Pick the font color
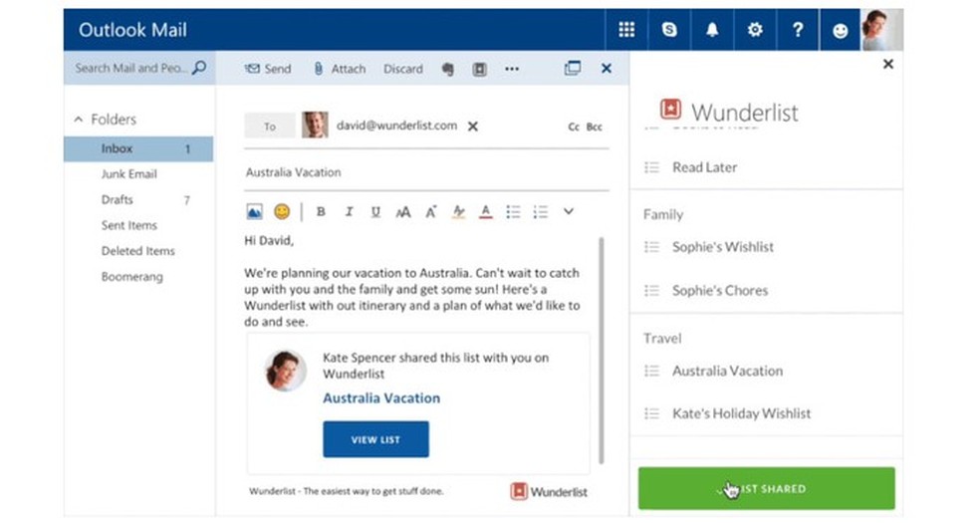This screenshot has height=523, width=980. point(486,212)
